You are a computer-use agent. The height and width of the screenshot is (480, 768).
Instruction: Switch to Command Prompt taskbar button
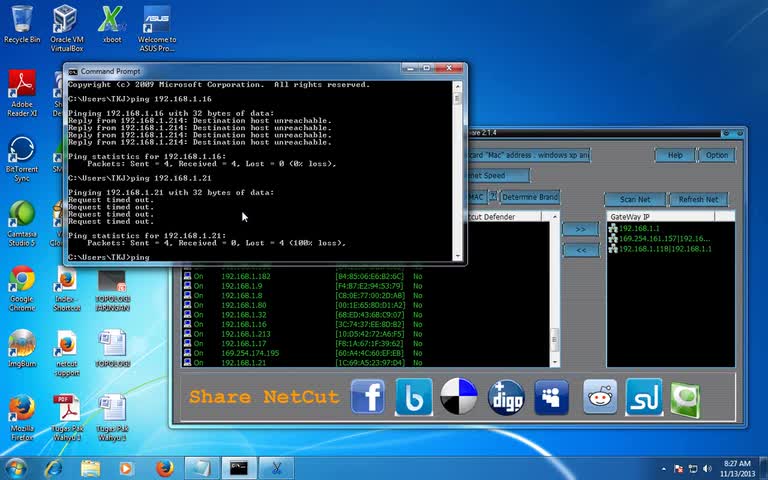tap(239, 468)
